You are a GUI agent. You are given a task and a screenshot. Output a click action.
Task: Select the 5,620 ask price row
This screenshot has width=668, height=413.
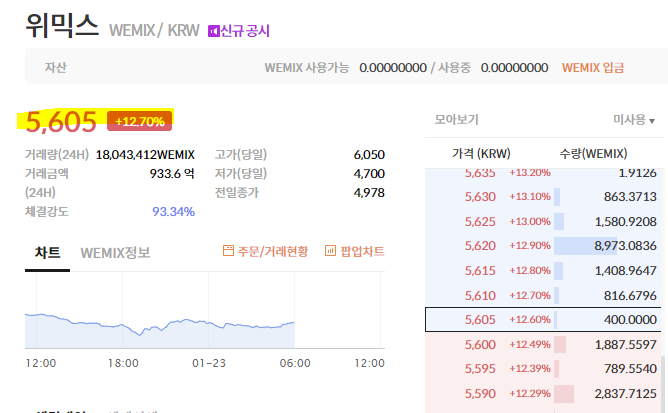543,245
